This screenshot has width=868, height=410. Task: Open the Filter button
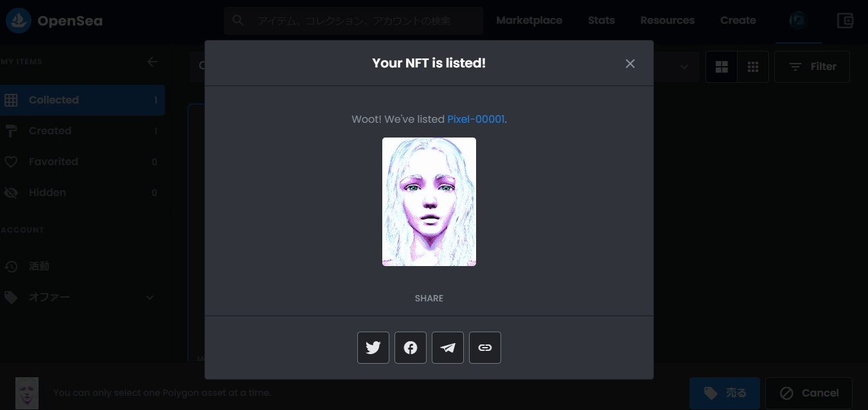click(x=812, y=67)
